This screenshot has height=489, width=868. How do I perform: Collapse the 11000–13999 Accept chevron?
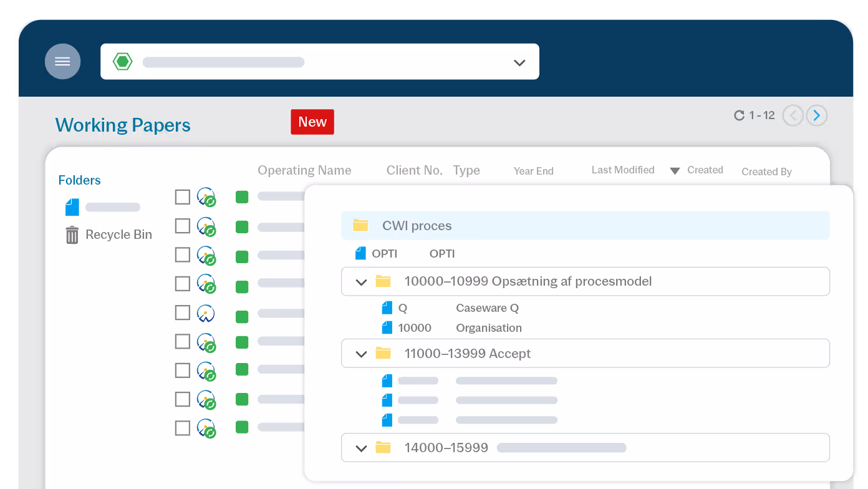click(x=361, y=354)
